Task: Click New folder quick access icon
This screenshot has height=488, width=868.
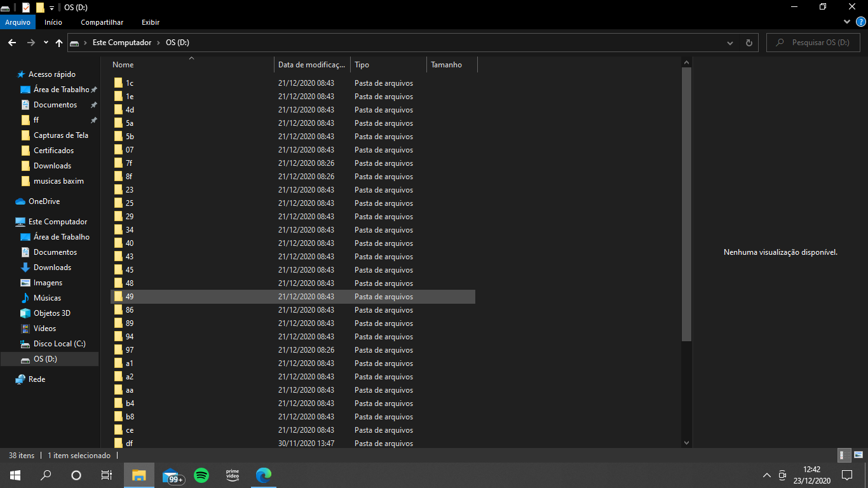Action: (40, 7)
